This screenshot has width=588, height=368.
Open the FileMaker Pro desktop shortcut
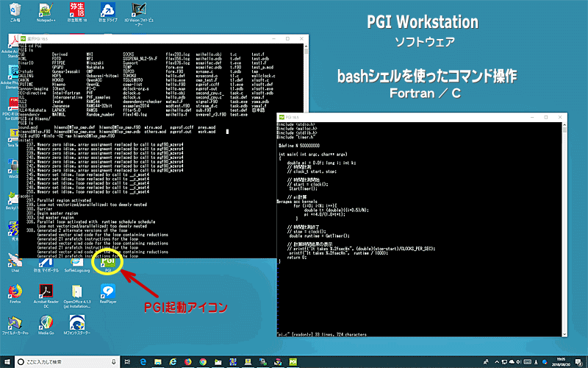[15, 325]
